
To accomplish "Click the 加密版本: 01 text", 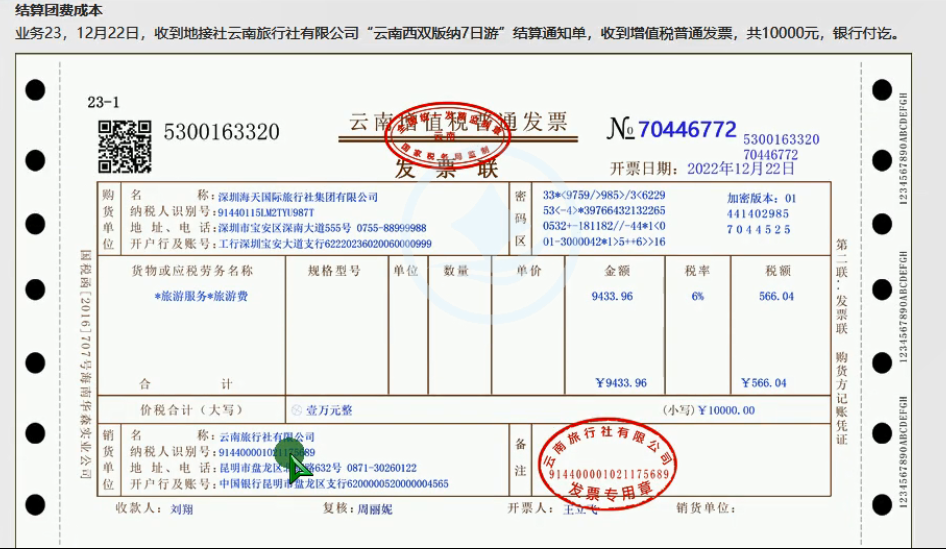I will pyautogui.click(x=762, y=198).
